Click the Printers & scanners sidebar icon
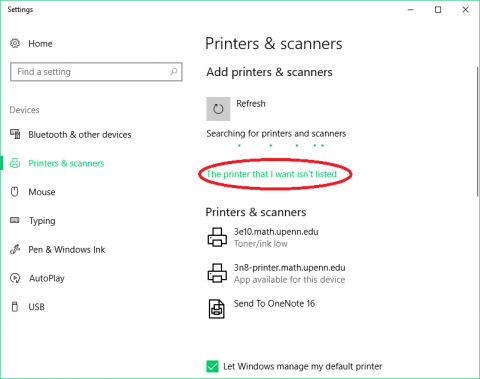The height and width of the screenshot is (379, 480). point(15,163)
